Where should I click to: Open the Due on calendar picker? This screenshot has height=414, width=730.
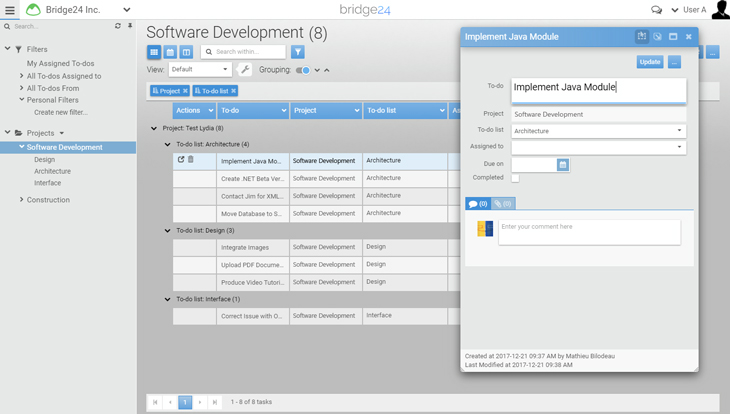point(563,164)
